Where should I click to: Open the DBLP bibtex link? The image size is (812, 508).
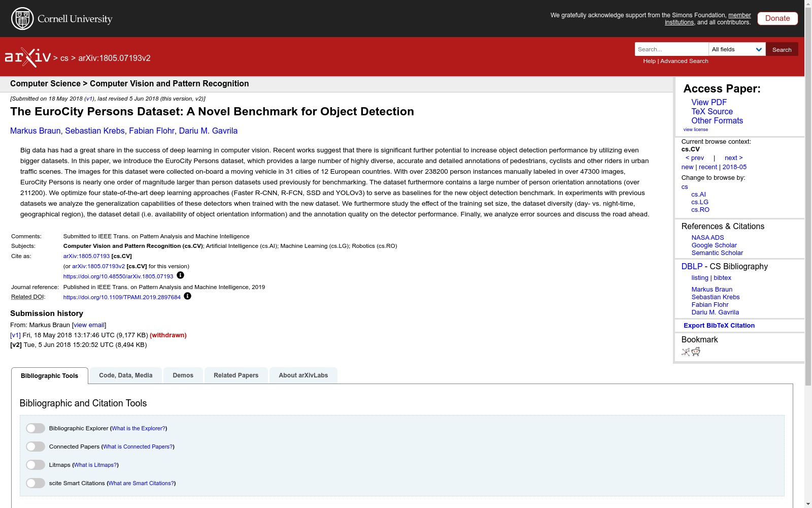(722, 278)
